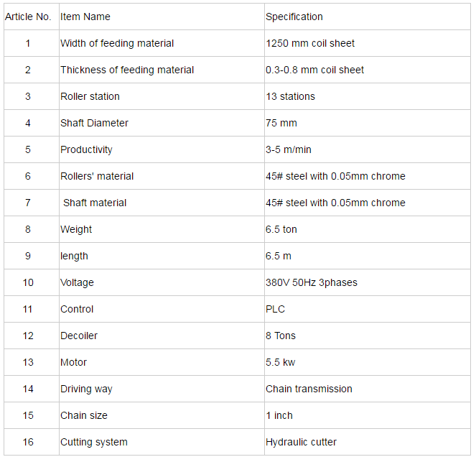Image resolution: width=476 pixels, height=462 pixels.
Task: Select the "Rollers' material" item cell
Action: point(97,176)
